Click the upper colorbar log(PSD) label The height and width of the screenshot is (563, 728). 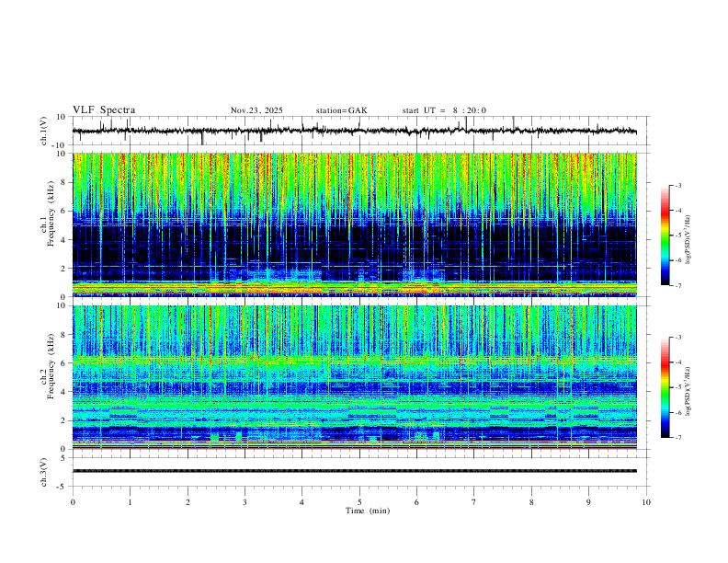pyautogui.click(x=688, y=239)
